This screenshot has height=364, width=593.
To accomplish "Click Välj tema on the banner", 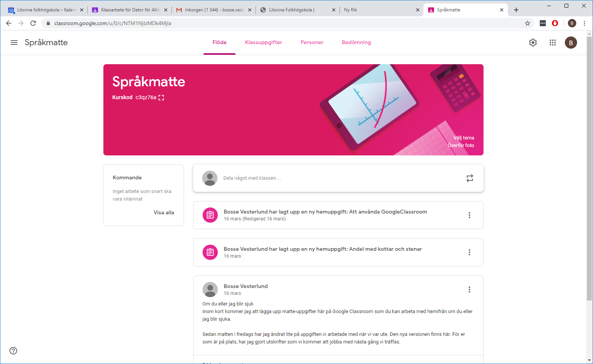I will pos(463,138).
